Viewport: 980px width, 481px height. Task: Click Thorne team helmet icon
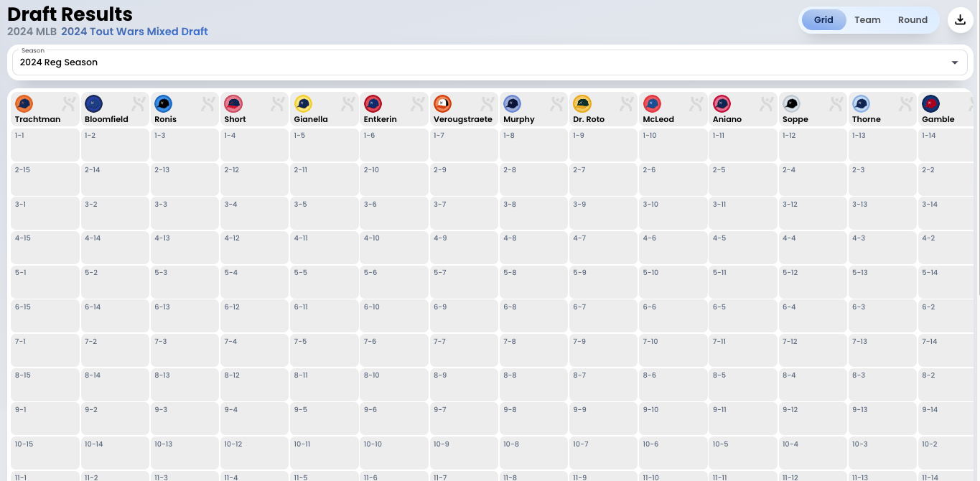coord(861,103)
